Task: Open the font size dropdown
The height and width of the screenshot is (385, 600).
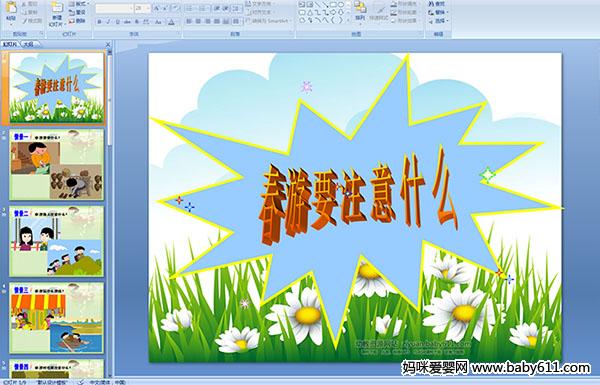Action: pyautogui.click(x=147, y=8)
